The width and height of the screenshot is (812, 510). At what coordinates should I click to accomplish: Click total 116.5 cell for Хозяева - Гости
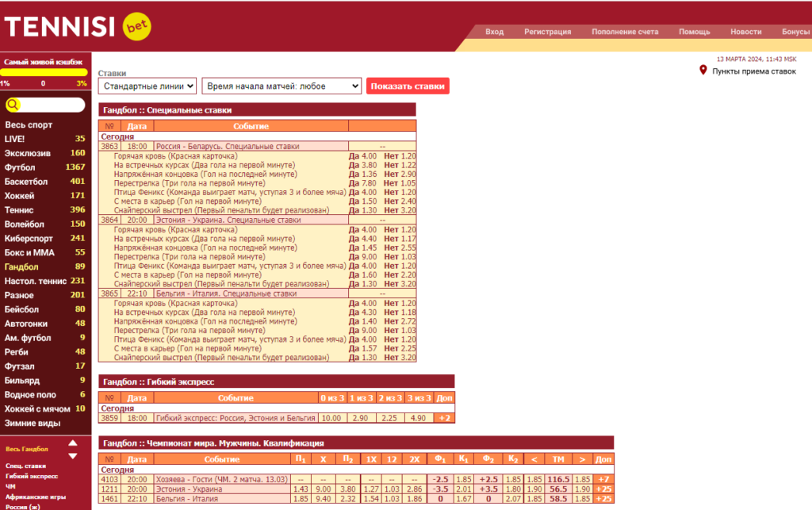558,479
